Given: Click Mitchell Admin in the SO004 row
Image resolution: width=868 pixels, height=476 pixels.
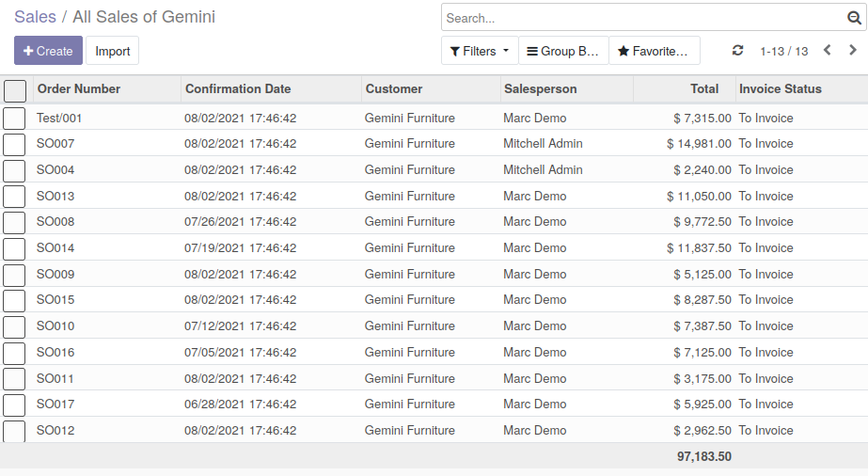Looking at the screenshot, I should 543,170.
